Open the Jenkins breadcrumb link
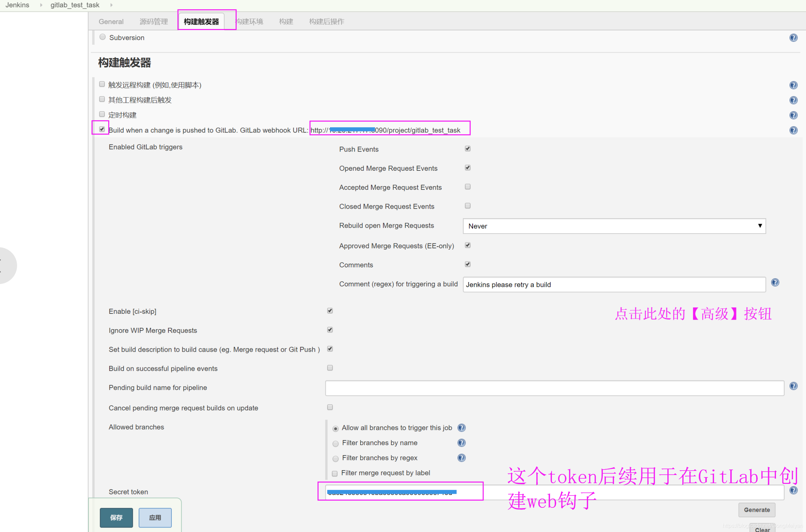The height and width of the screenshot is (532, 806). click(x=17, y=5)
